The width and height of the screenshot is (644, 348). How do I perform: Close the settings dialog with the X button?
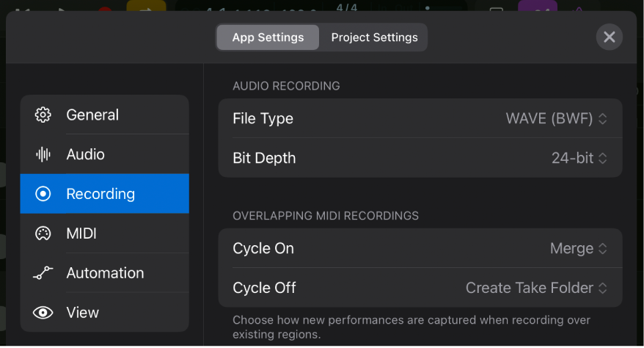pos(609,37)
